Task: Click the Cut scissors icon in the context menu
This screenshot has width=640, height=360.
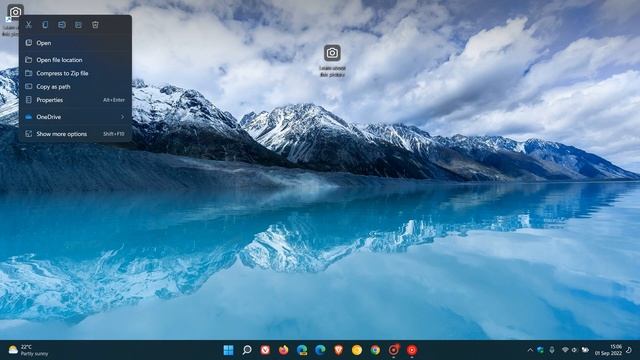Action: pos(29,25)
